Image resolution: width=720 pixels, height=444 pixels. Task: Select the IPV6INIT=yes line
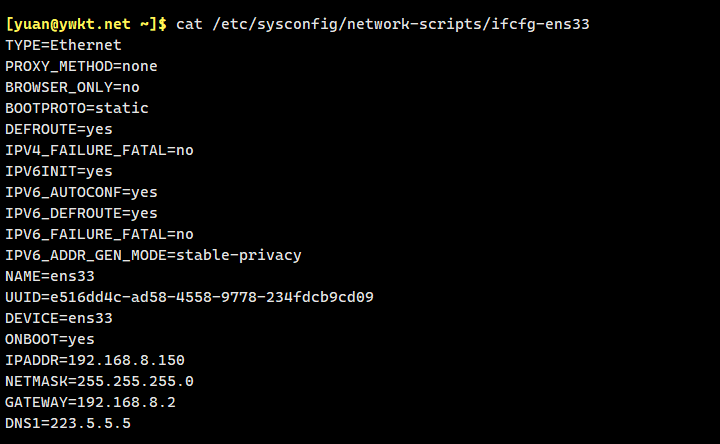click(x=59, y=171)
